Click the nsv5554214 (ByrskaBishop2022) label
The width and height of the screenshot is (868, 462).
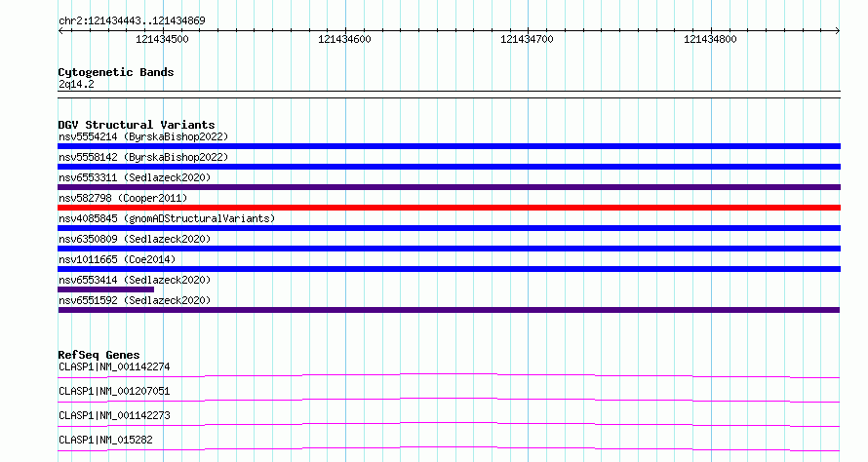click(x=143, y=136)
